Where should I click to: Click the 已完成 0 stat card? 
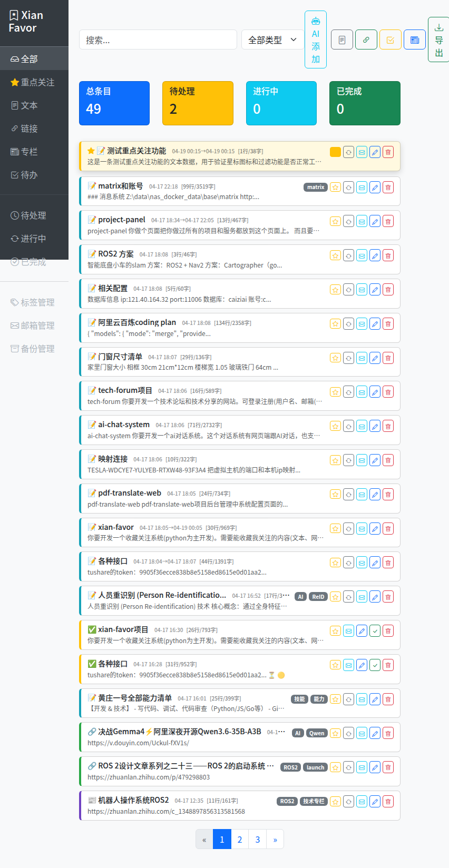pyautogui.click(x=365, y=103)
